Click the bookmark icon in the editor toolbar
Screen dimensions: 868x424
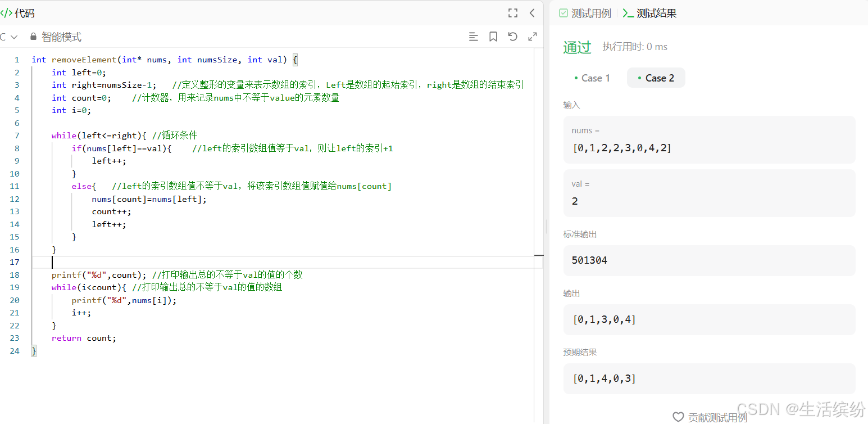click(x=493, y=36)
